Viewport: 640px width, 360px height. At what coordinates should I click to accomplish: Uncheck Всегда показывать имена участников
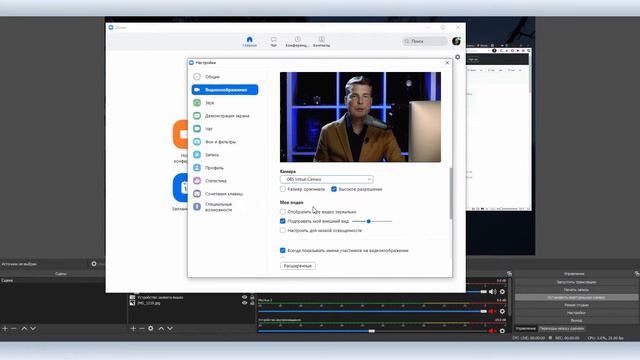pos(283,251)
